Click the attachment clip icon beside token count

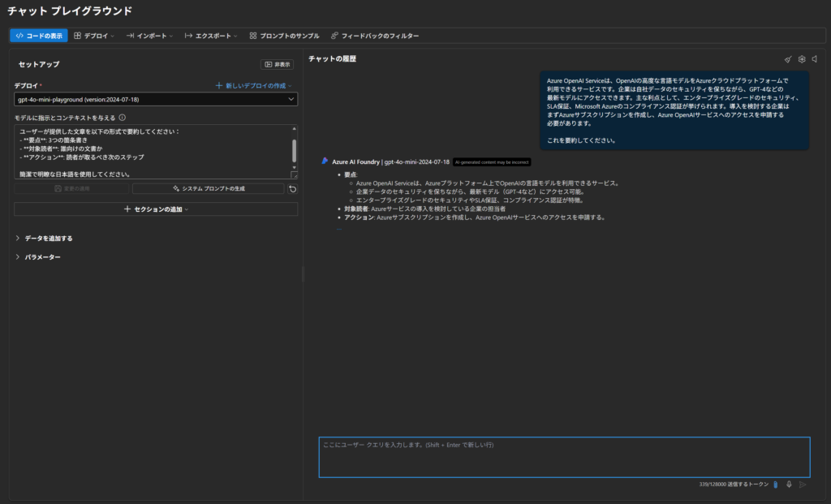pyautogui.click(x=776, y=485)
